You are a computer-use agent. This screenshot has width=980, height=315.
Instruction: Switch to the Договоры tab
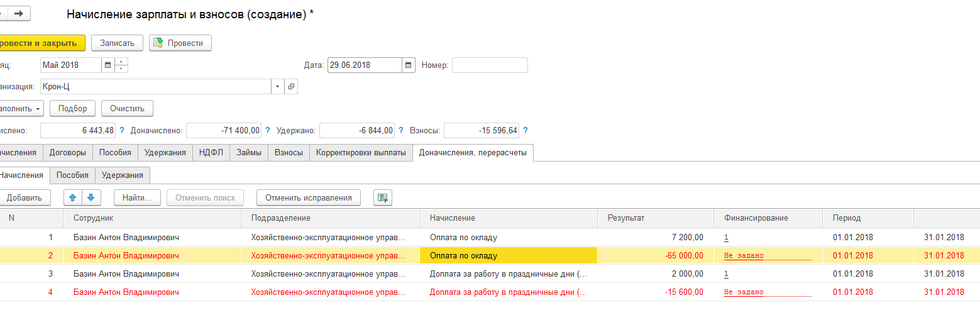[68, 153]
